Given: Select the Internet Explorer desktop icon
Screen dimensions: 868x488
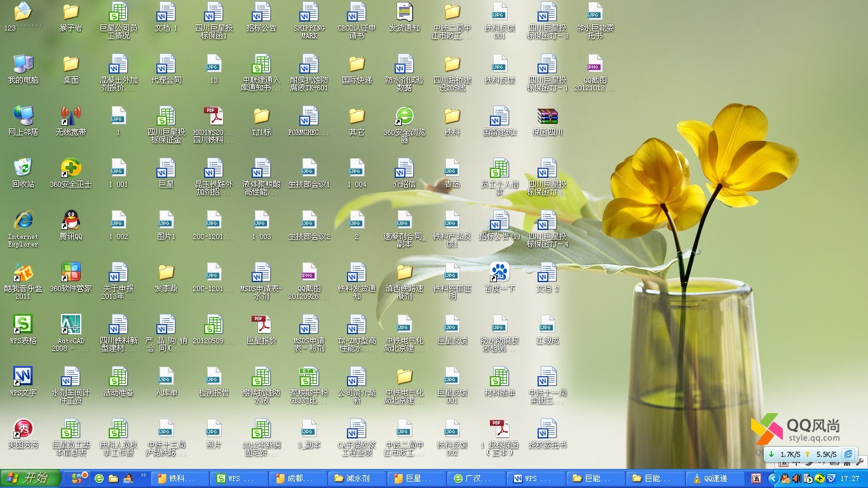Looking at the screenshot, I should click(x=24, y=220).
